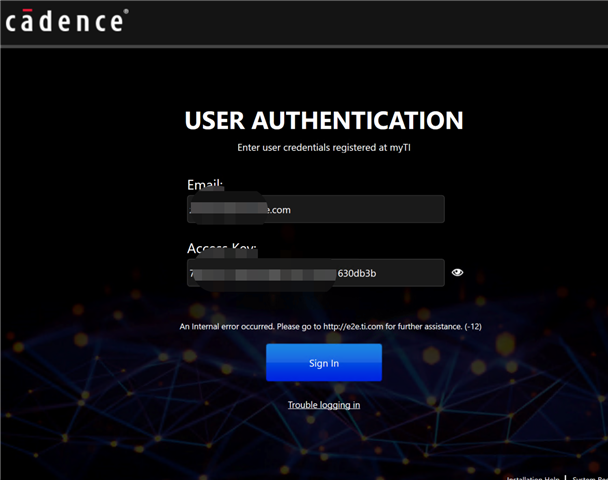Image resolution: width=608 pixels, height=480 pixels.
Task: Click the myTI credentials instruction text
Action: (324, 148)
